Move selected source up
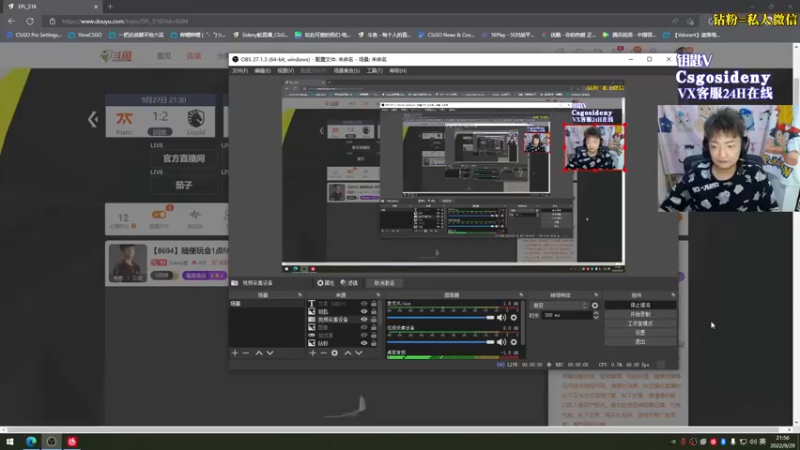Image resolution: width=800 pixels, height=450 pixels. pos(347,353)
